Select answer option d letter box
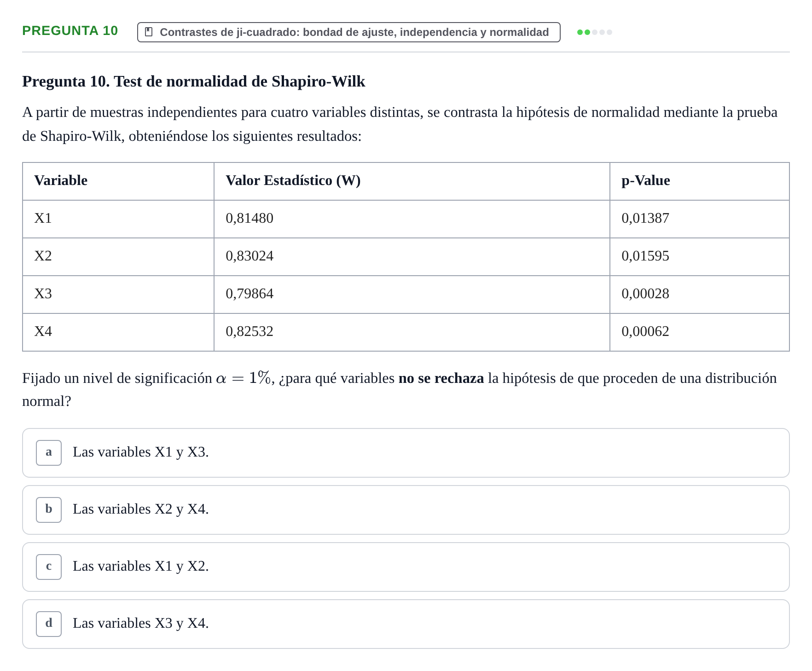This screenshot has width=812, height=671. pyautogui.click(x=49, y=624)
